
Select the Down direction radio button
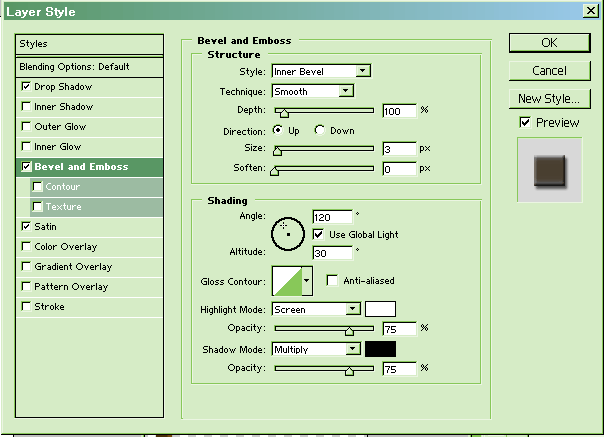tap(320, 130)
